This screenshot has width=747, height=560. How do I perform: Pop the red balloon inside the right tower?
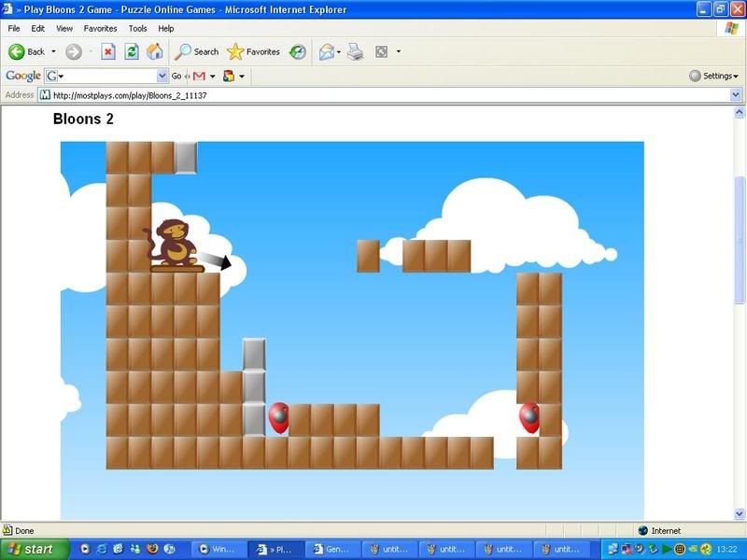point(529,417)
